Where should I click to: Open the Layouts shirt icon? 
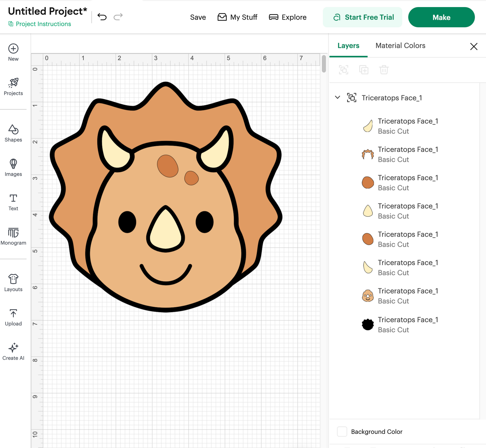[13, 279]
